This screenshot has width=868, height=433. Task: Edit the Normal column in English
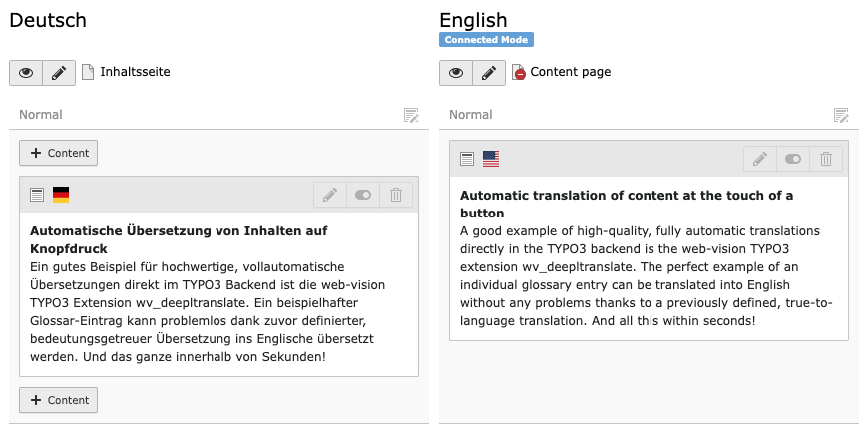[x=841, y=116]
